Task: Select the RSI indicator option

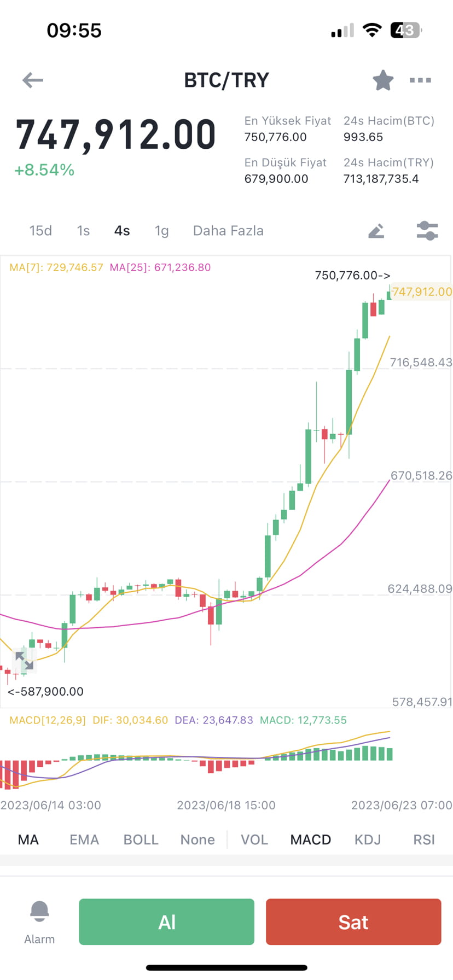Action: 423,839
